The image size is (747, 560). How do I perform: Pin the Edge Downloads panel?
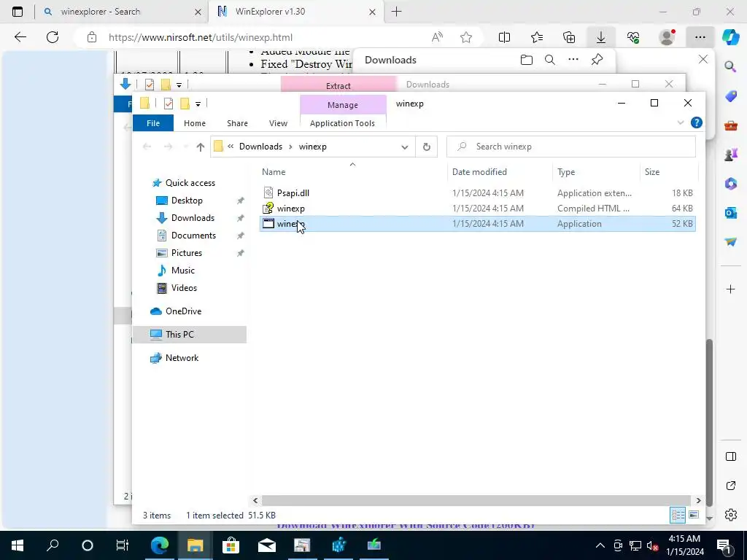click(x=597, y=60)
